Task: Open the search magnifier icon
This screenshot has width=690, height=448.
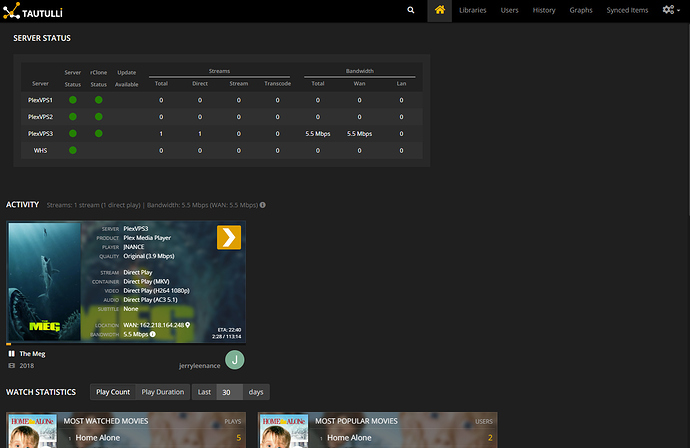Action: [411, 10]
